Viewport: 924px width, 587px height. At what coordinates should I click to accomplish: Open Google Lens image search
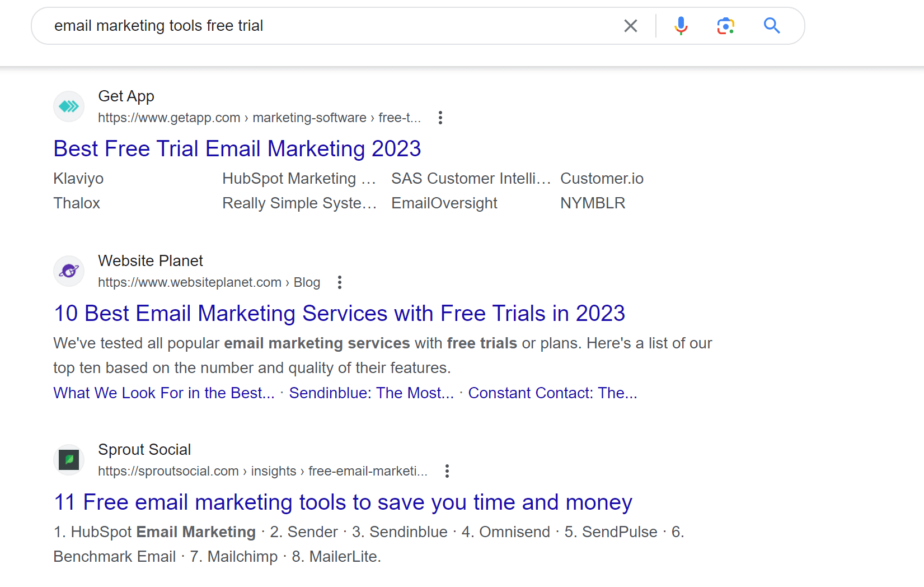[x=726, y=26]
